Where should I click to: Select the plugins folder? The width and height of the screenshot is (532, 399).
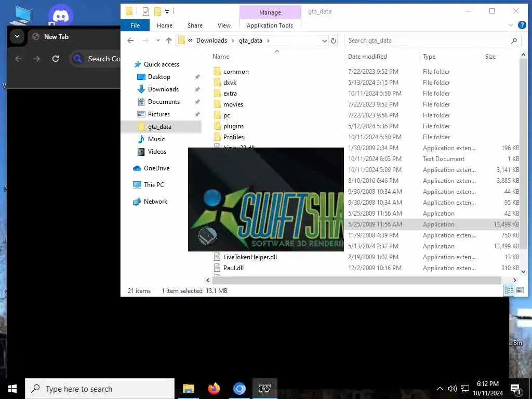(x=233, y=126)
